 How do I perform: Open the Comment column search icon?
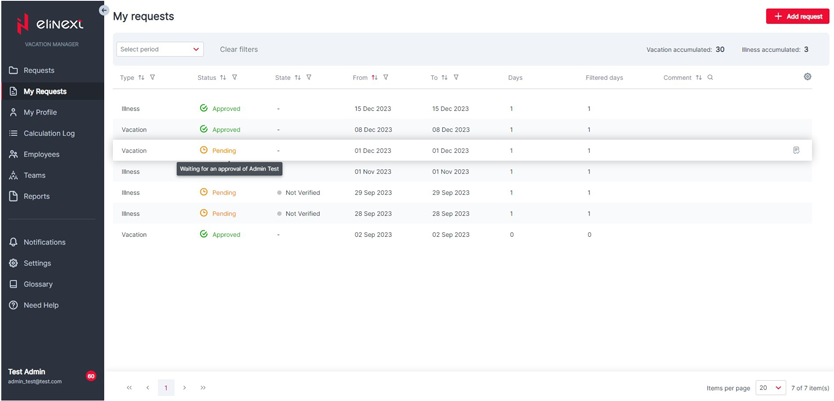click(711, 78)
